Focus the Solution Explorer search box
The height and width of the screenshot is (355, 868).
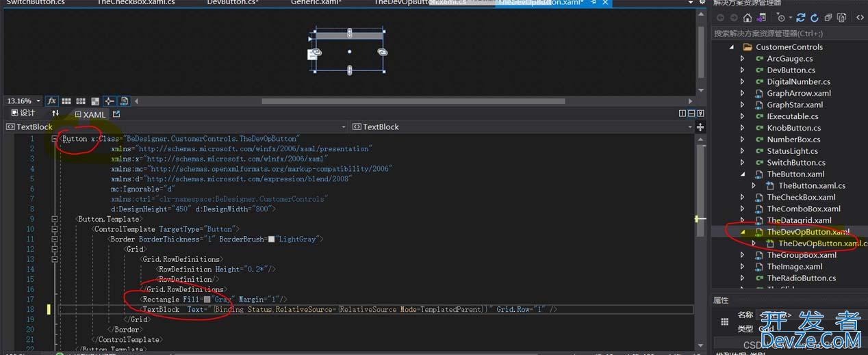coord(789,33)
